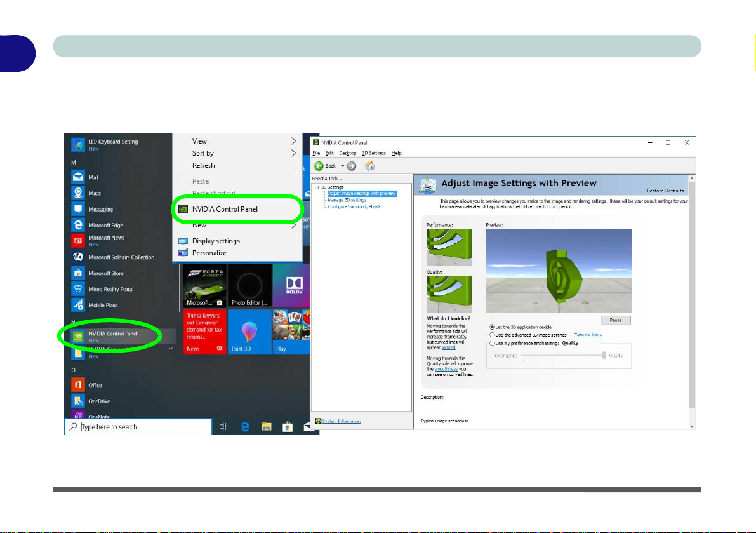Image resolution: width=756 pixels, height=533 pixels.
Task: Open Back history dropdown arrow
Action: (x=342, y=166)
